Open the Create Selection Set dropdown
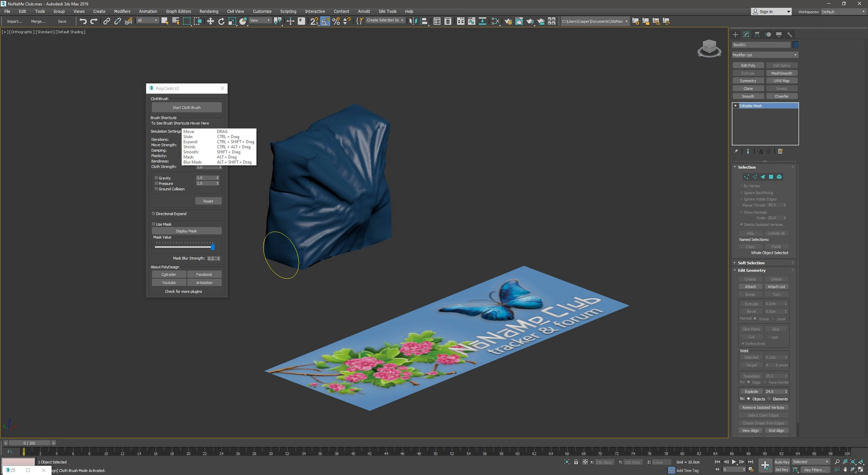This screenshot has height=475, width=868. pyautogui.click(x=385, y=20)
